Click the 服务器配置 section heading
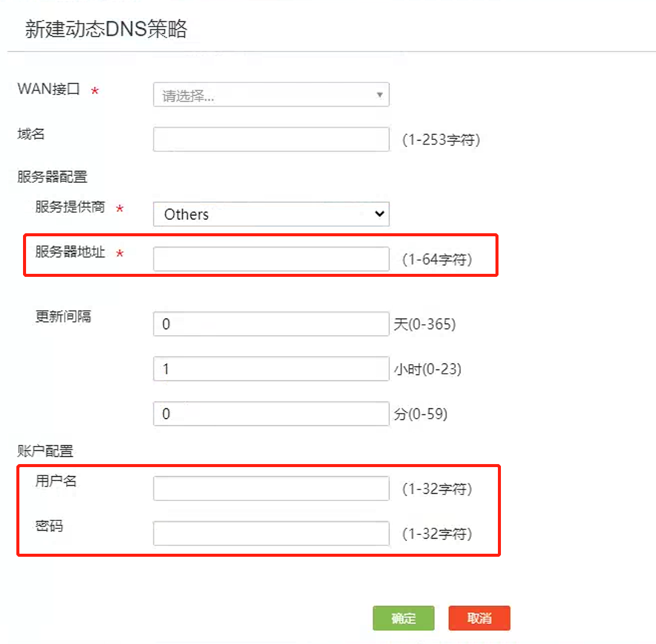This screenshot has width=656, height=644. pos(53,177)
